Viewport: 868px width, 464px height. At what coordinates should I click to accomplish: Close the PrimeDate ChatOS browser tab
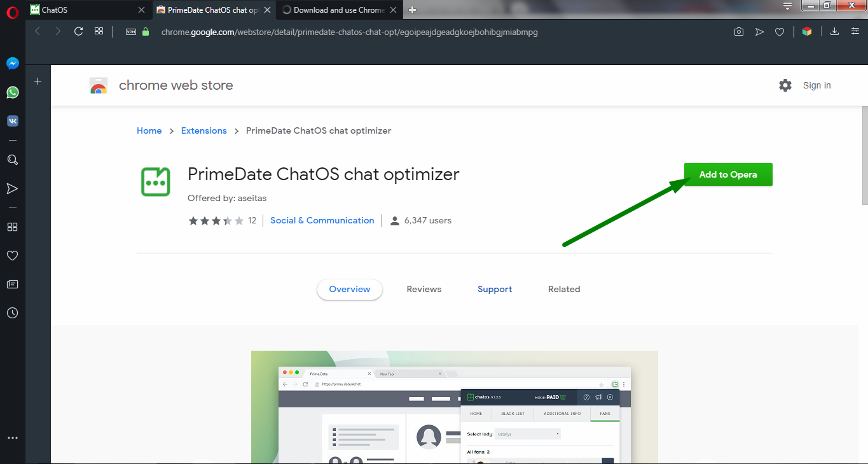coord(267,10)
